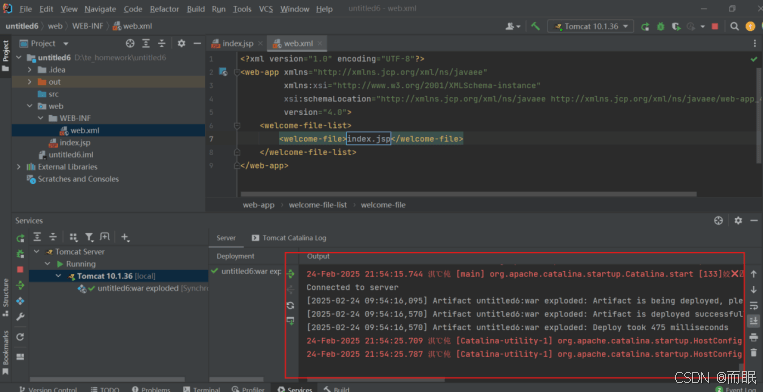The height and width of the screenshot is (392, 764).
Task: Open Search Everywhere magnifier icon
Action: click(734, 26)
